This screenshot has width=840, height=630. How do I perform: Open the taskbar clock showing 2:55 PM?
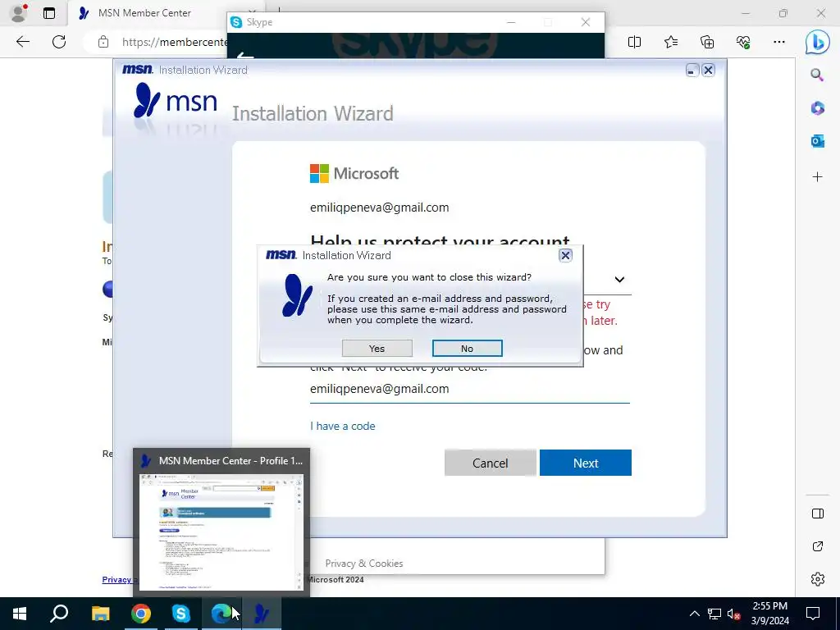click(x=769, y=614)
